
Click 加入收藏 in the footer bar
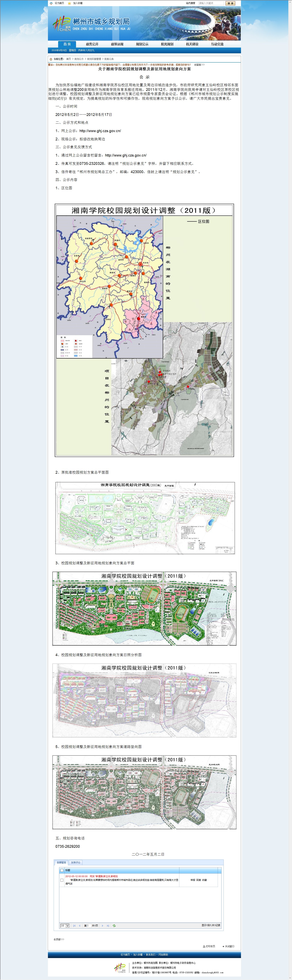click(x=138, y=955)
